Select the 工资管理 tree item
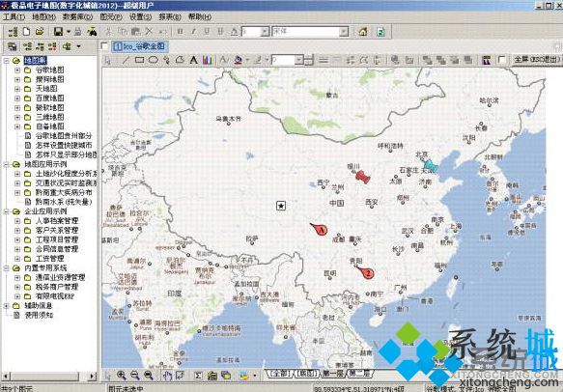563x392 pixels. [50, 259]
